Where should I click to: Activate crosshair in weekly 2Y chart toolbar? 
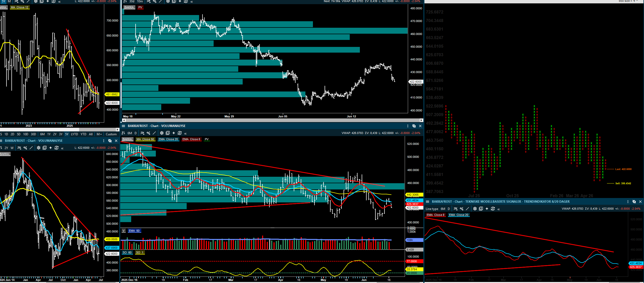click(x=51, y=148)
